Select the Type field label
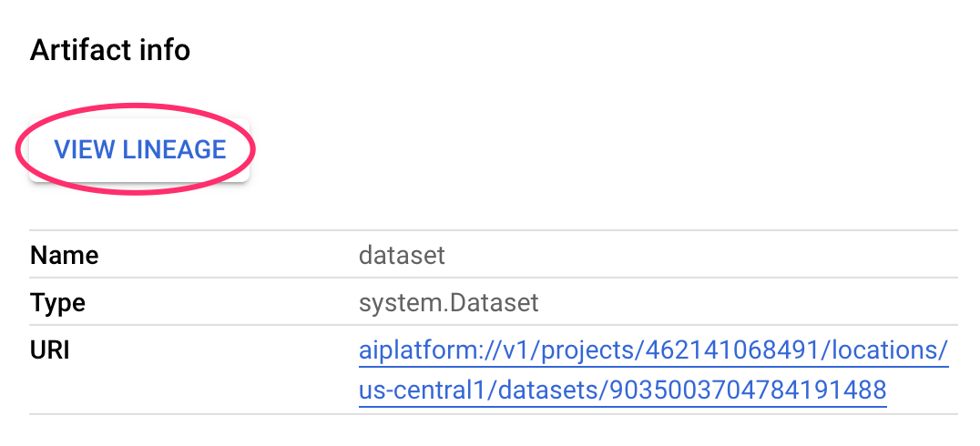The width and height of the screenshot is (980, 446). 57,302
